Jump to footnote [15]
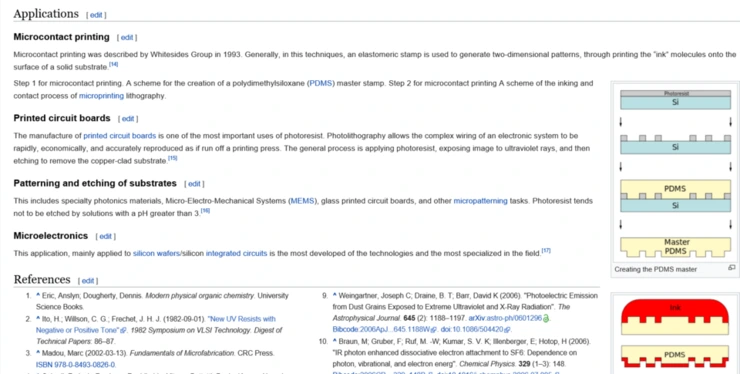740x374 pixels. [x=173, y=158]
